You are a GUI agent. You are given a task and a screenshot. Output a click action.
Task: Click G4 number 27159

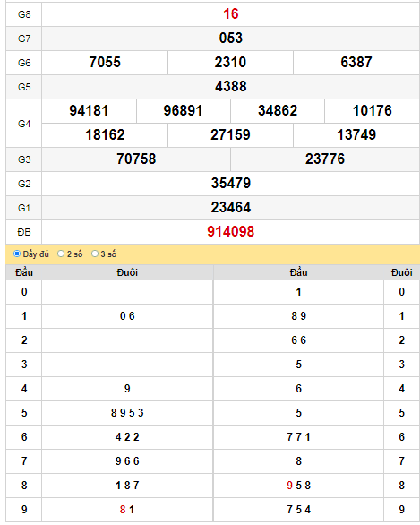click(230, 135)
